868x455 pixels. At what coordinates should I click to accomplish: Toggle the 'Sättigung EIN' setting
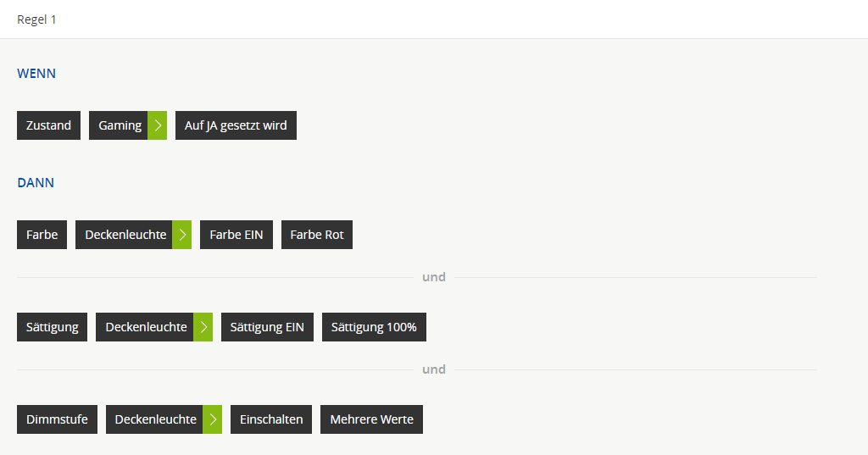coord(267,327)
